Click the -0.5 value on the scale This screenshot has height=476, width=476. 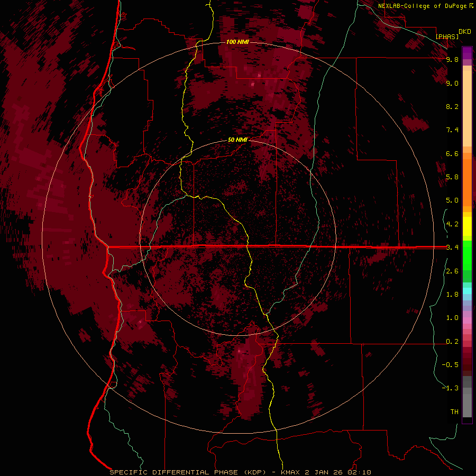(x=450, y=365)
